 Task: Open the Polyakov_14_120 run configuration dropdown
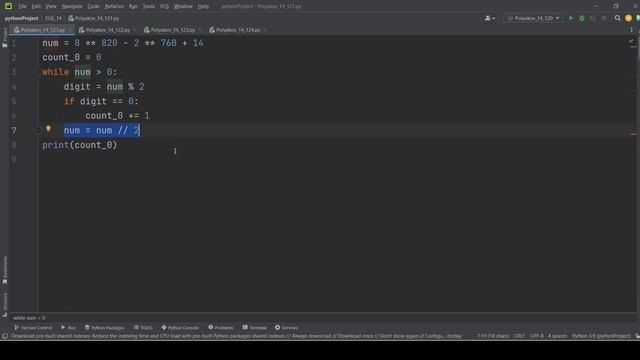(x=533, y=18)
